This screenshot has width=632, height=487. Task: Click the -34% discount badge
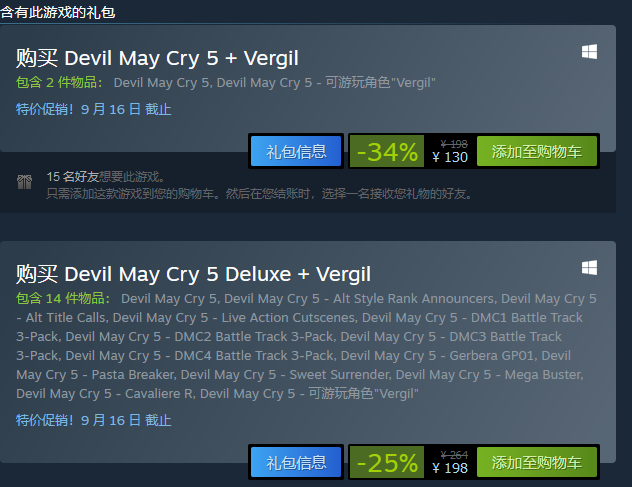pyautogui.click(x=387, y=152)
